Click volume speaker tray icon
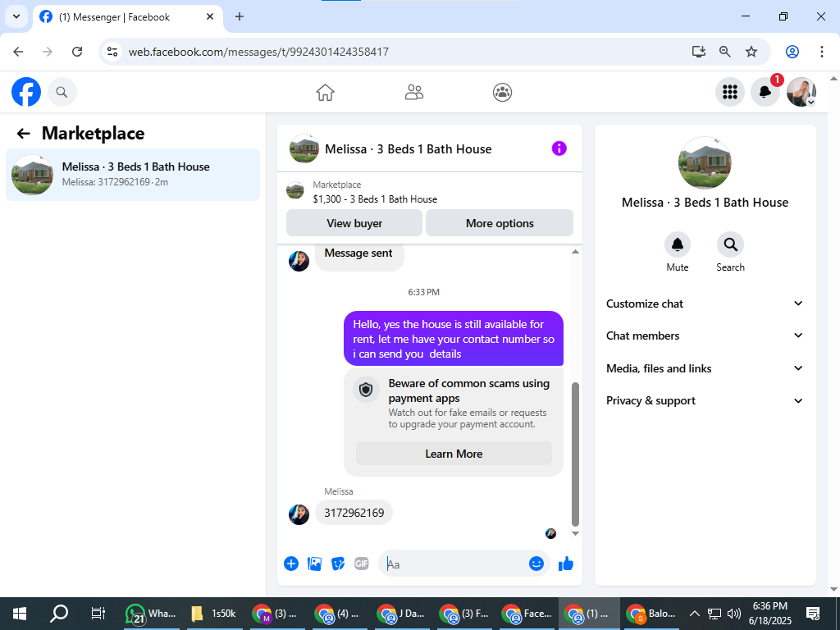Viewport: 840px width, 630px height. pyautogui.click(x=734, y=614)
